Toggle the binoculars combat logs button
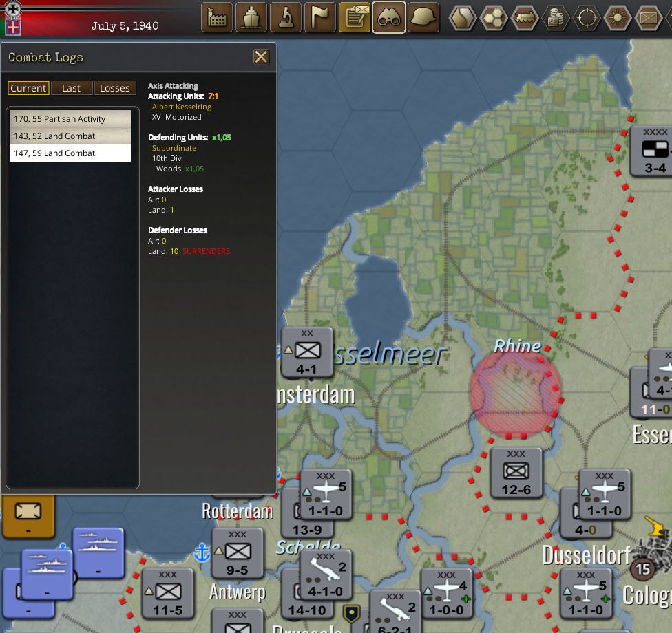The width and height of the screenshot is (672, 633). (389, 18)
